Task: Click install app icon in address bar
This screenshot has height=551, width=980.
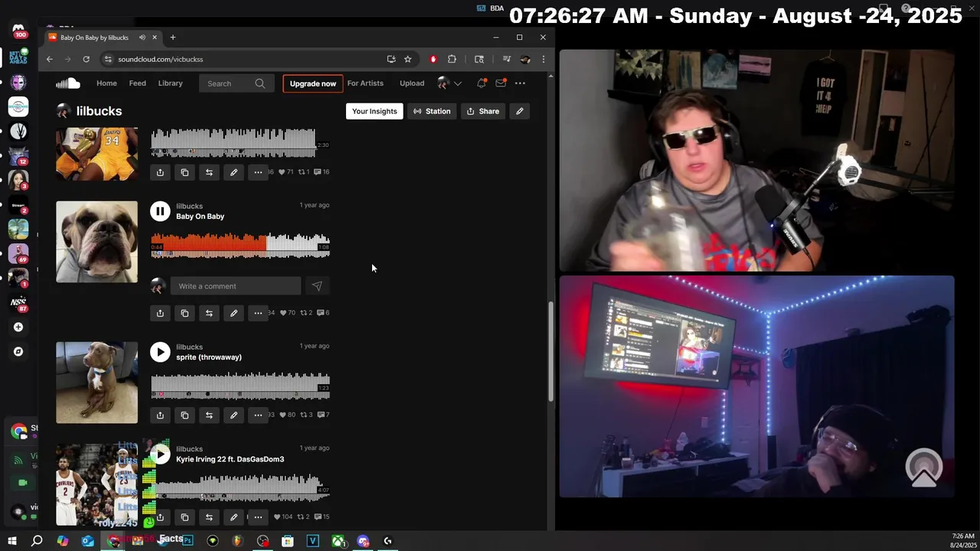Action: (x=391, y=59)
